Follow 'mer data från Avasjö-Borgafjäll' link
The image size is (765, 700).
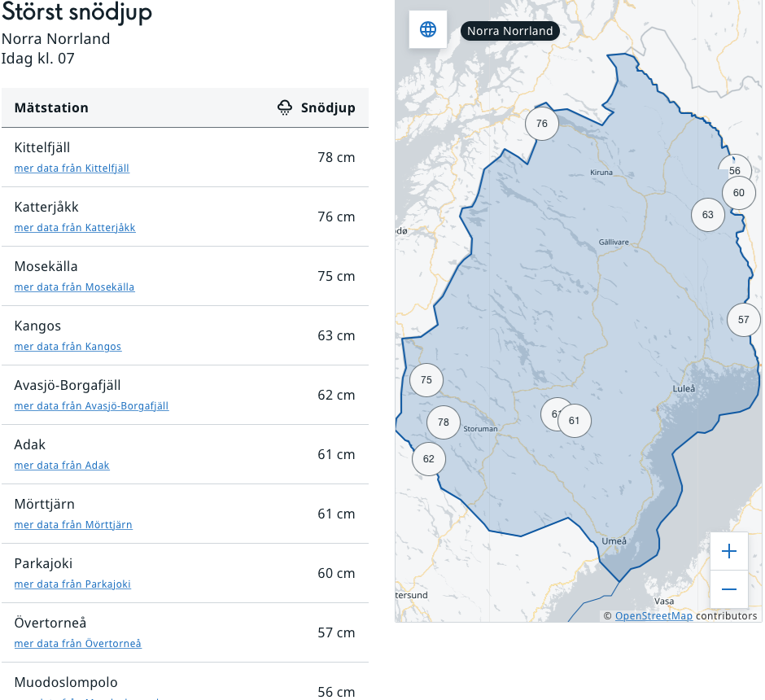[91, 406]
